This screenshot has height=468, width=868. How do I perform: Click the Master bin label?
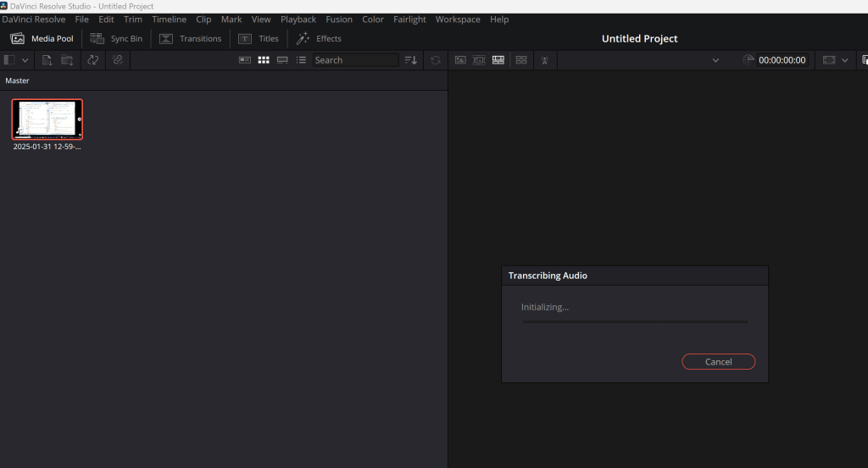tap(17, 81)
